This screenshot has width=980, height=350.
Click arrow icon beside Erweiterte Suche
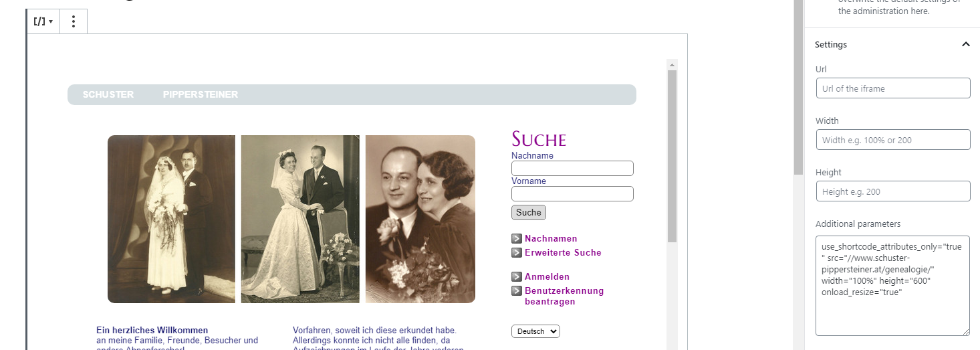coord(517,252)
